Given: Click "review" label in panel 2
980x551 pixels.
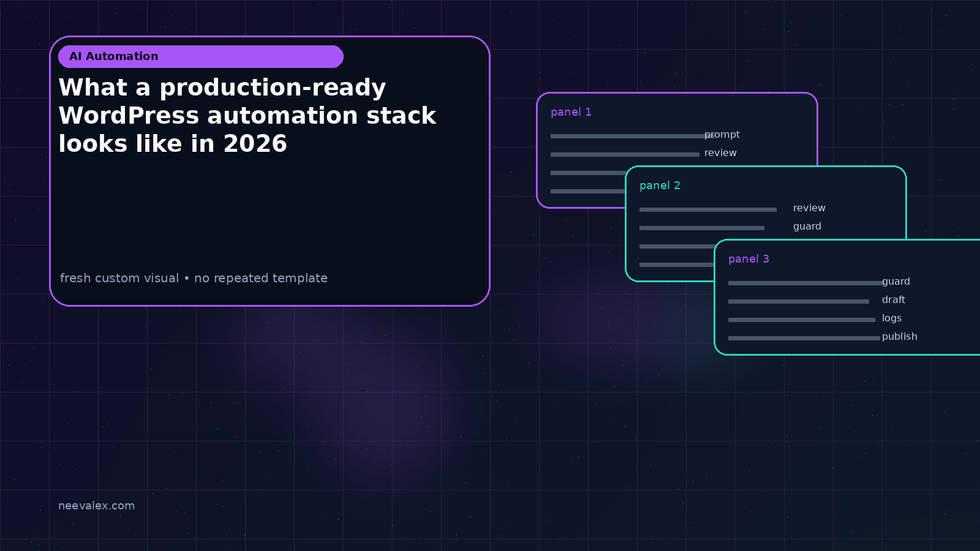Looking at the screenshot, I should tap(809, 208).
